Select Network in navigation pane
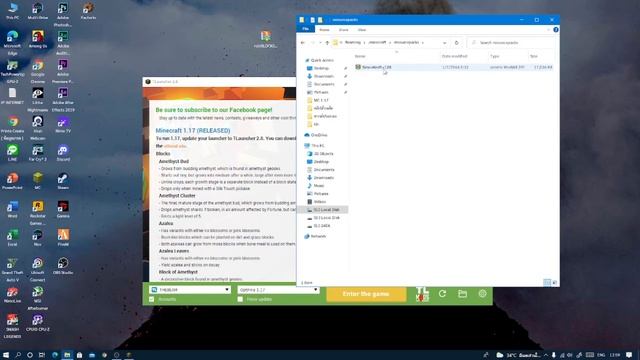The height and width of the screenshot is (360, 640). tap(318, 236)
